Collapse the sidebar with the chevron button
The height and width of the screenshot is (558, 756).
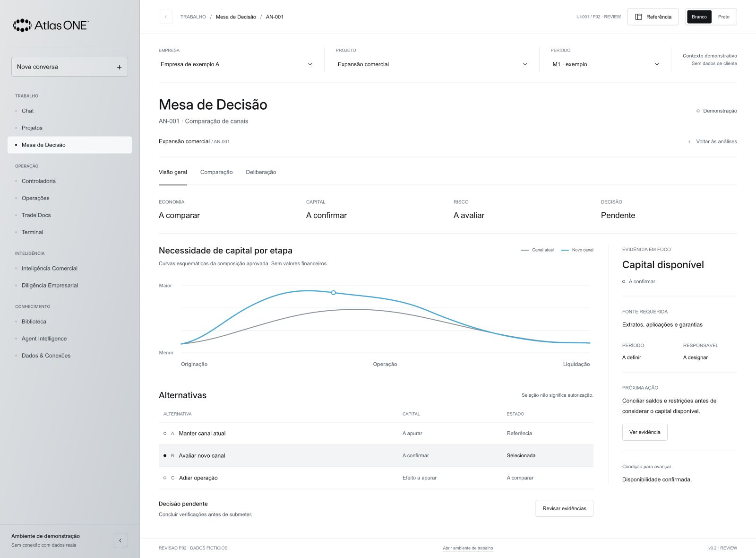pyautogui.click(x=120, y=541)
